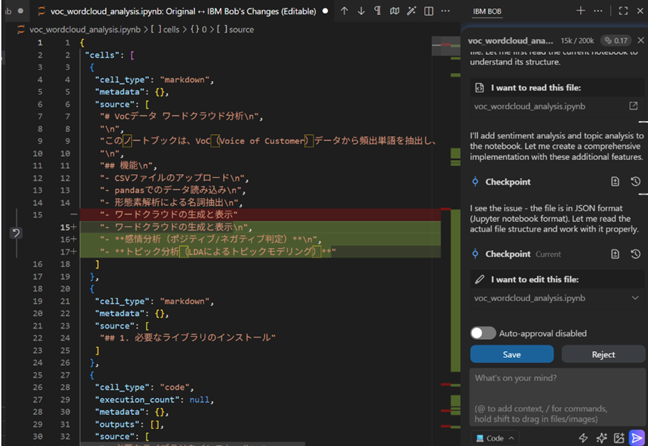Click the first Checkpoint label
The width and height of the screenshot is (648, 446).
pyautogui.click(x=508, y=182)
